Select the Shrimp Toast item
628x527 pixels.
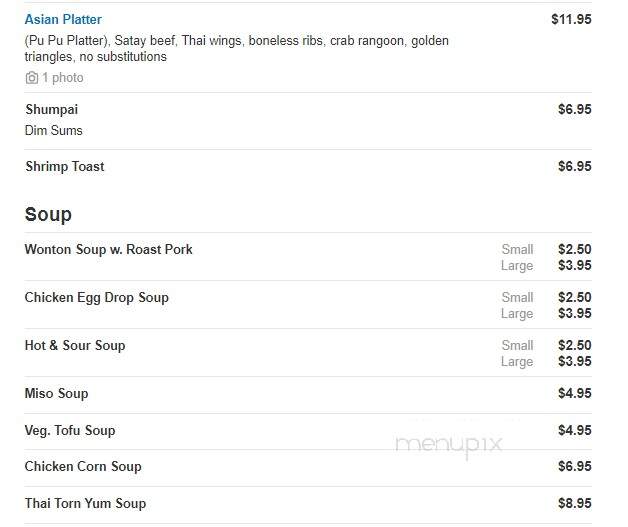click(x=65, y=166)
